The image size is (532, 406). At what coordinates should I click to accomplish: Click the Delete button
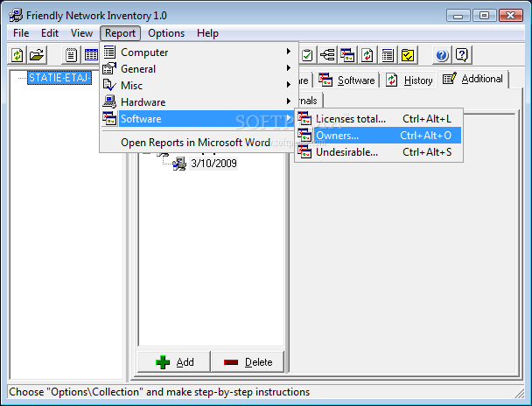[248, 362]
